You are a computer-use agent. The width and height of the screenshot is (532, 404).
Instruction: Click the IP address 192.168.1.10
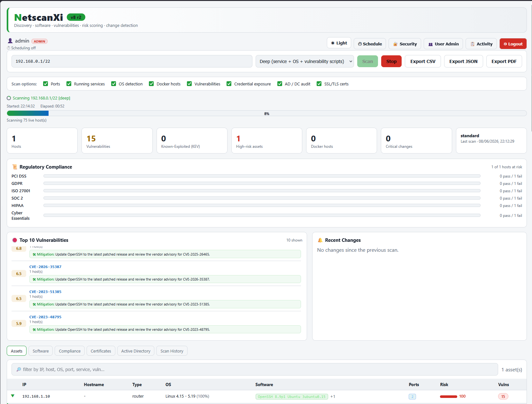(36, 396)
